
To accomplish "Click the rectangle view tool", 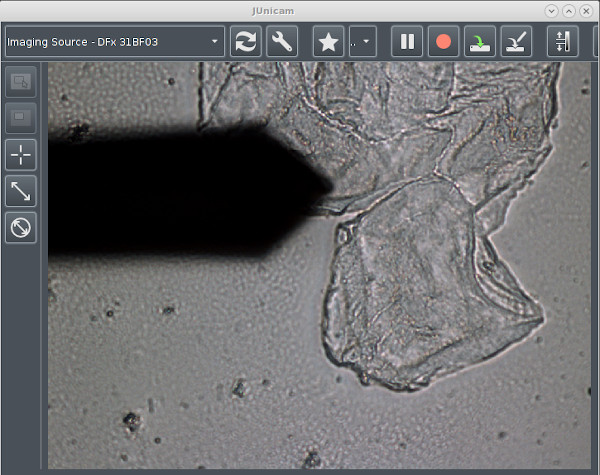I will click(x=21, y=118).
